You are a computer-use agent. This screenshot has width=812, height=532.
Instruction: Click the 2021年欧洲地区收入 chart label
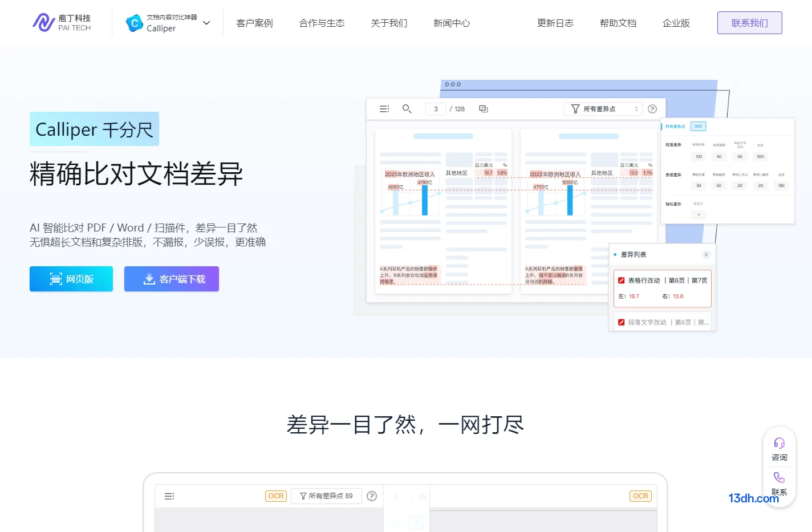[409, 174]
